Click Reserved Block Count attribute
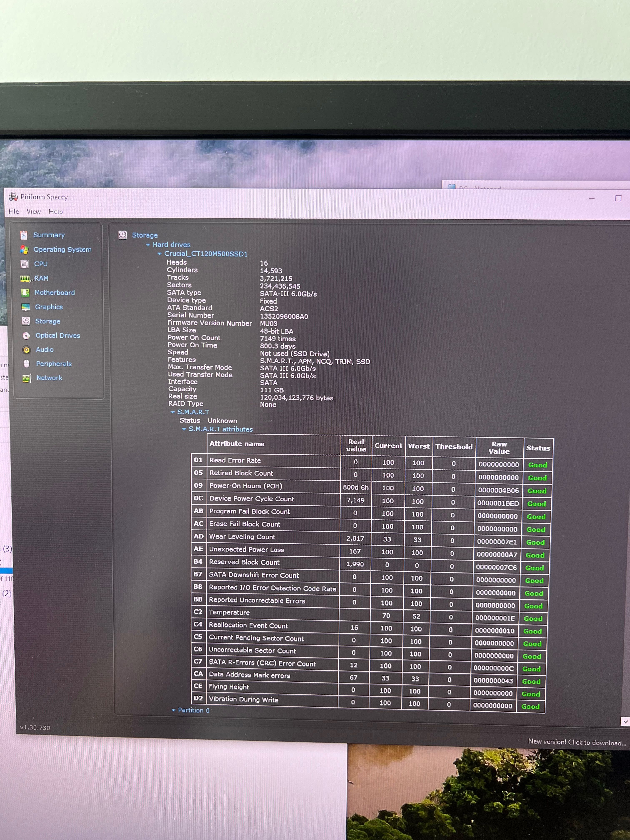This screenshot has width=630, height=840. click(244, 562)
